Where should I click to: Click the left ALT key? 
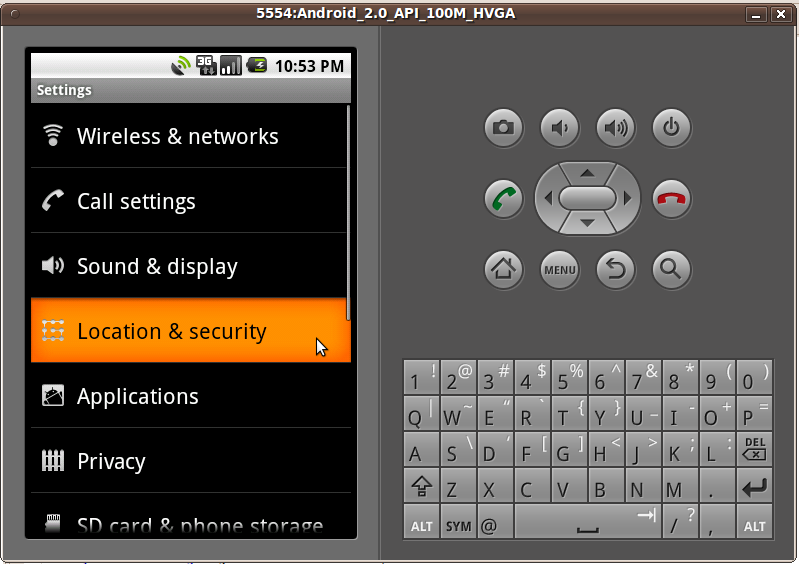[x=421, y=522]
